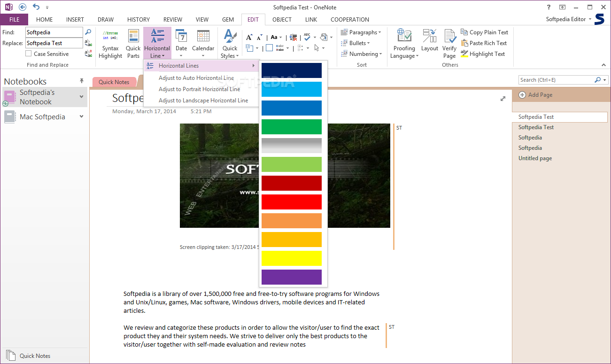The height and width of the screenshot is (364, 611).
Task: Collapse the ribbon with the chevron
Action: tap(604, 65)
